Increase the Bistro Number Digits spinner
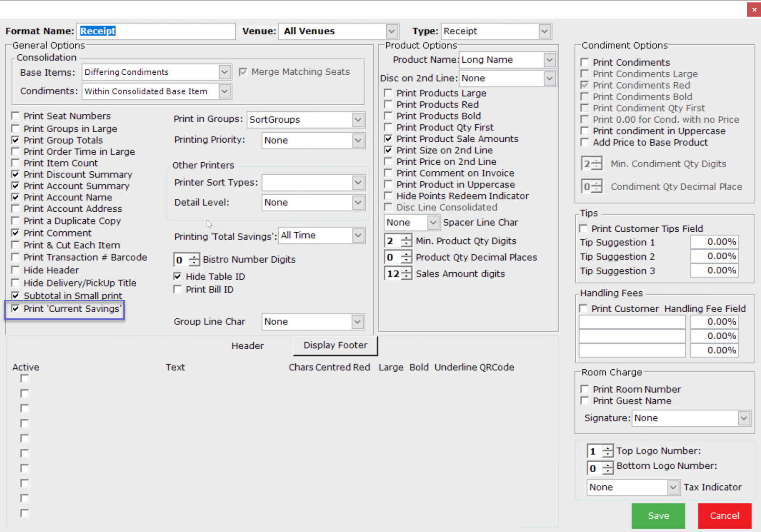The width and height of the screenshot is (761, 532). pyautogui.click(x=194, y=256)
